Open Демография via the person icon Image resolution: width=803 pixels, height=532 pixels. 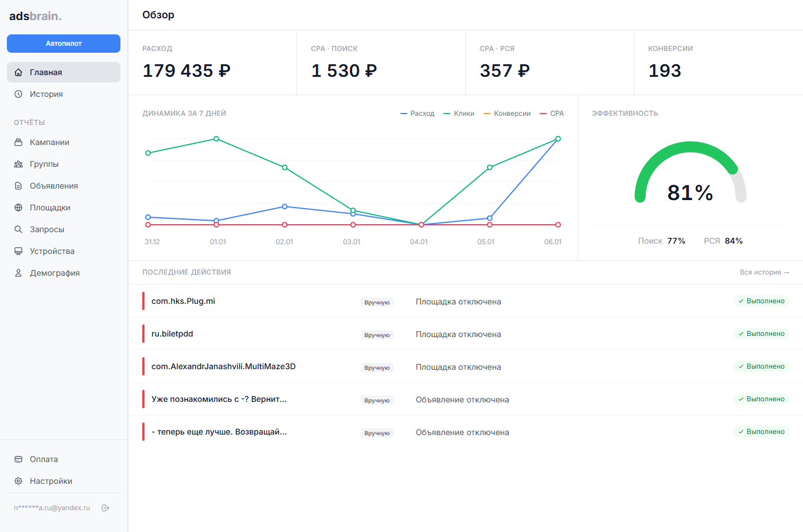tap(18, 272)
